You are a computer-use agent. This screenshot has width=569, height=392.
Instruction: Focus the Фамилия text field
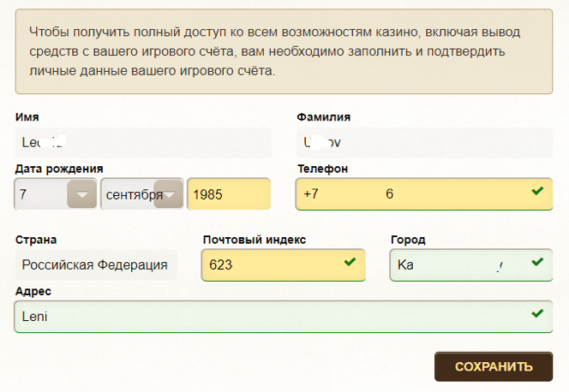tap(423, 142)
